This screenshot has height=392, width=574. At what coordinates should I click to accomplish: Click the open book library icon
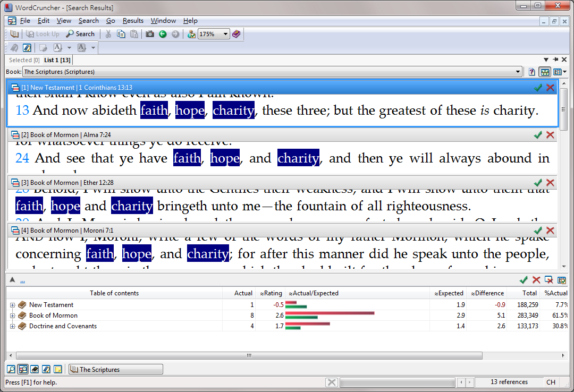[x=14, y=34]
